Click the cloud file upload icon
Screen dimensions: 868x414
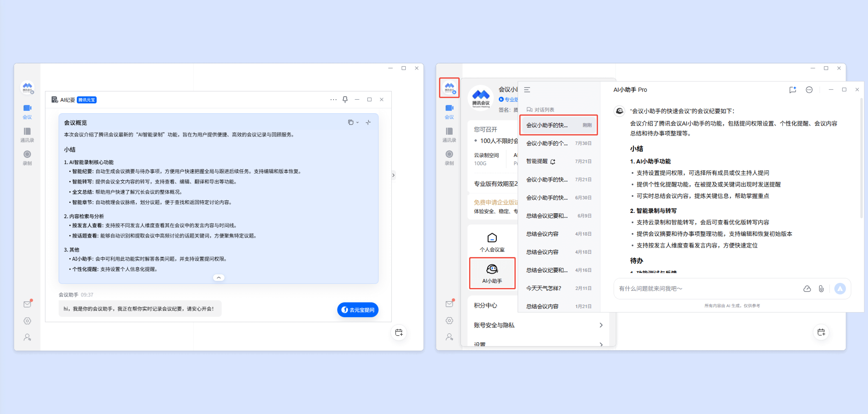(x=807, y=289)
